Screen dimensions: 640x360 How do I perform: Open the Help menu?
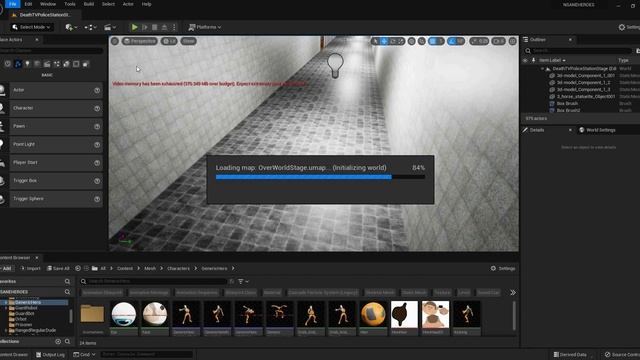(147, 4)
